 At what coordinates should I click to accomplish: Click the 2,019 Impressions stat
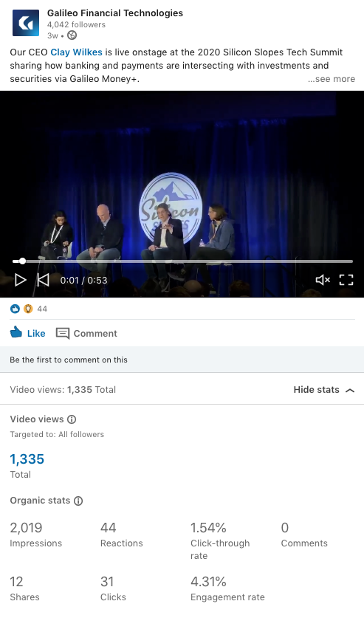click(36, 535)
